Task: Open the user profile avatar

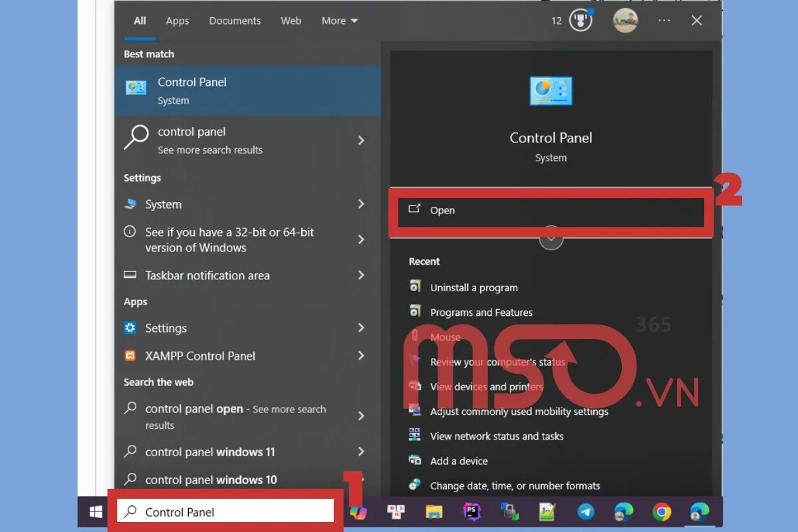Action: point(625,21)
